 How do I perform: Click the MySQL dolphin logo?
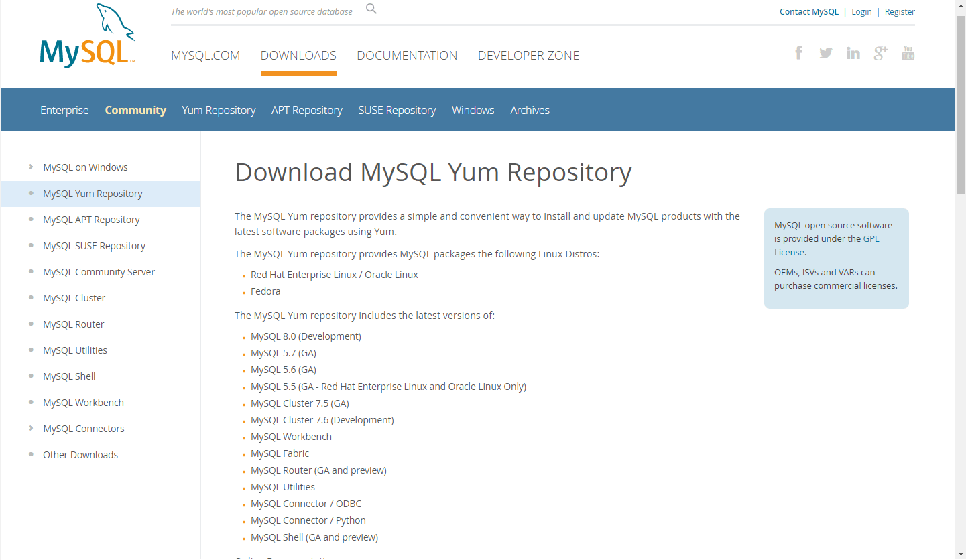pos(88,36)
